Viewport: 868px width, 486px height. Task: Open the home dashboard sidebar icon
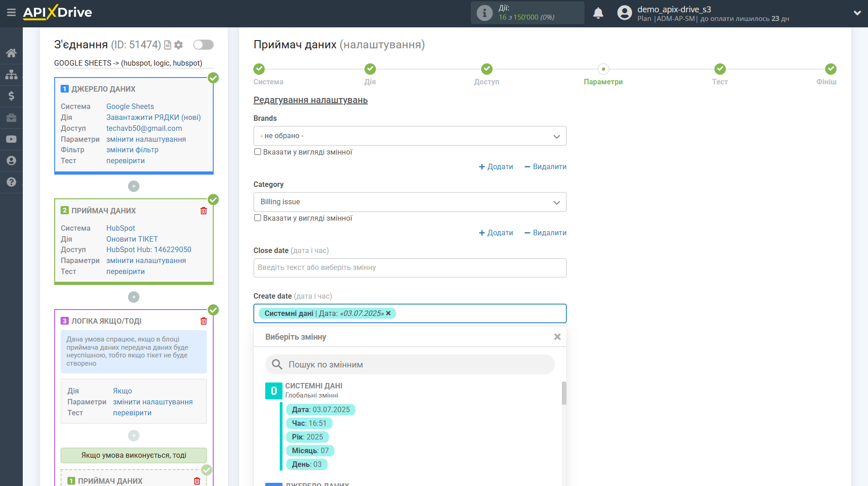11,53
